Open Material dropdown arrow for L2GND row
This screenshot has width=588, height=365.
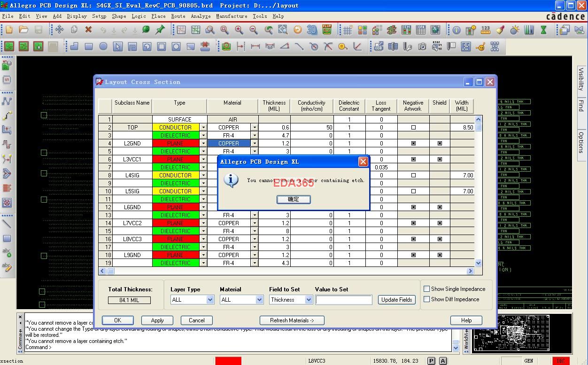(x=255, y=143)
